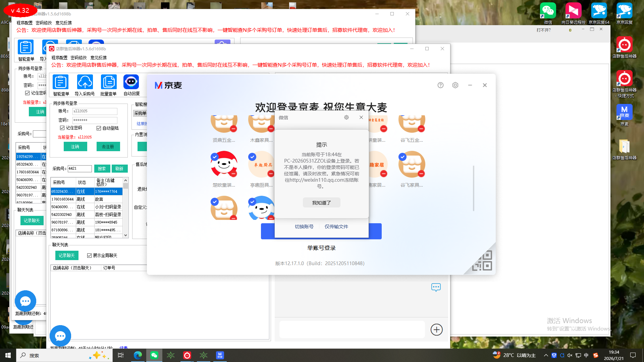Open 意见反馈 menu in front 店群售后神器 window
The image size is (644, 362).
[x=98, y=58]
